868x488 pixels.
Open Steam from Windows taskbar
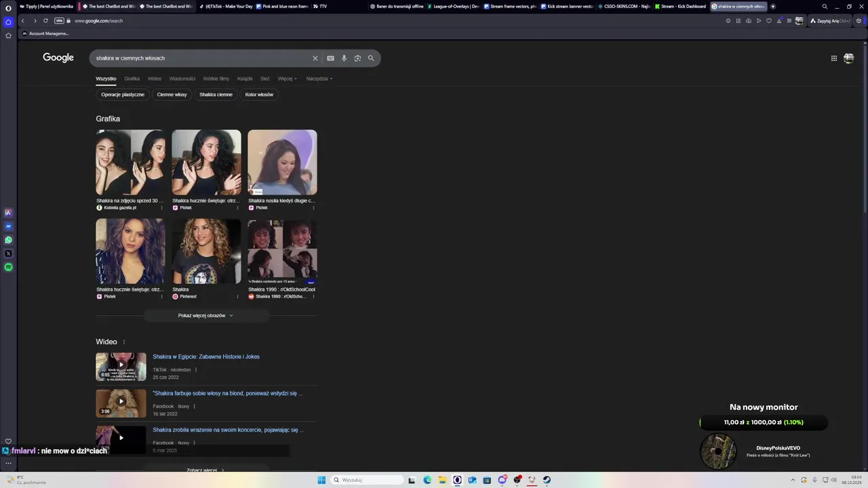547,480
